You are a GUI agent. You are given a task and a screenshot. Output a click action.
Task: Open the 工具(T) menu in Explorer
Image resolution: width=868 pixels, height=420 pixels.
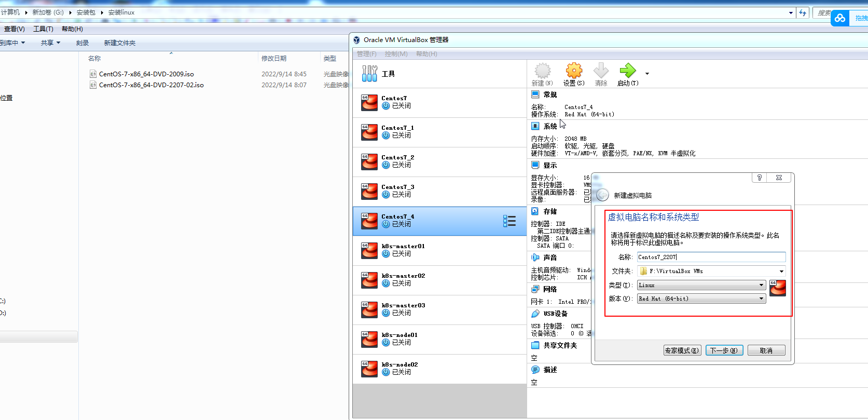tap(43, 29)
